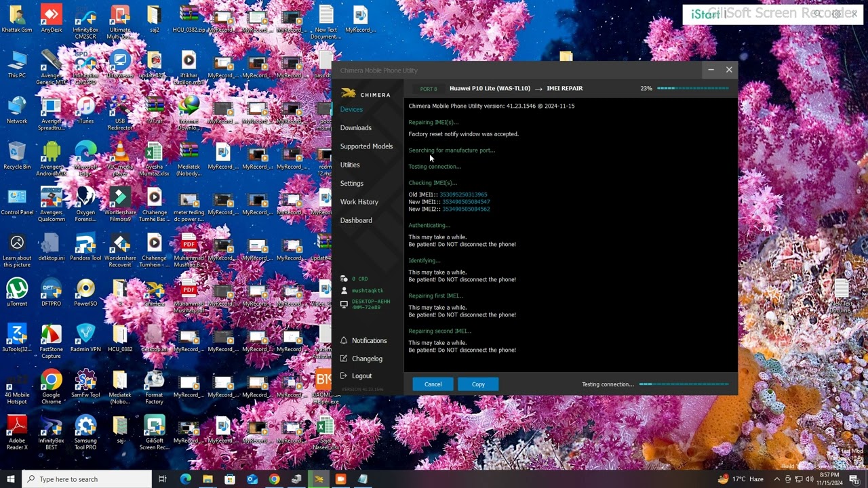Select the HCU_0382.zip archive
The height and width of the screenshot is (488, 868).
(189, 19)
